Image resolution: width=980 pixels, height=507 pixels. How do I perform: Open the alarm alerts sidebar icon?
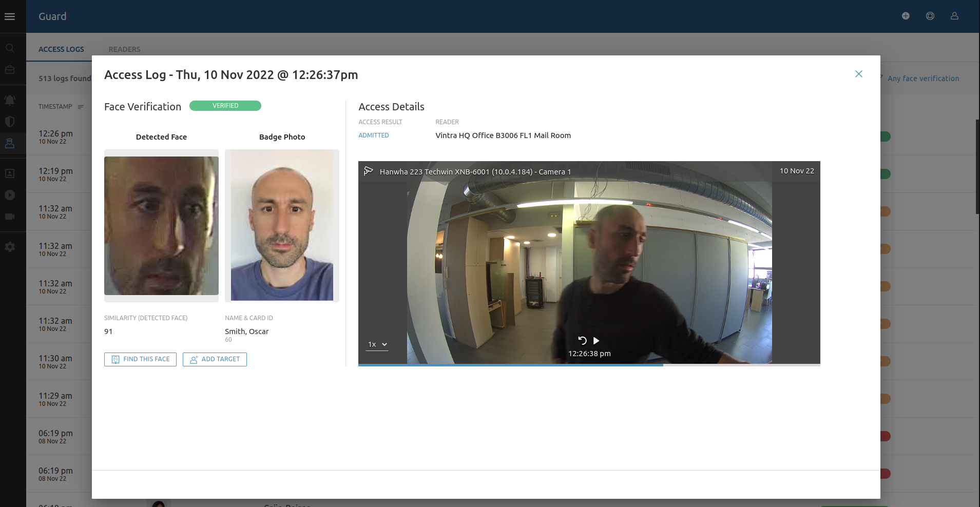coord(10,100)
